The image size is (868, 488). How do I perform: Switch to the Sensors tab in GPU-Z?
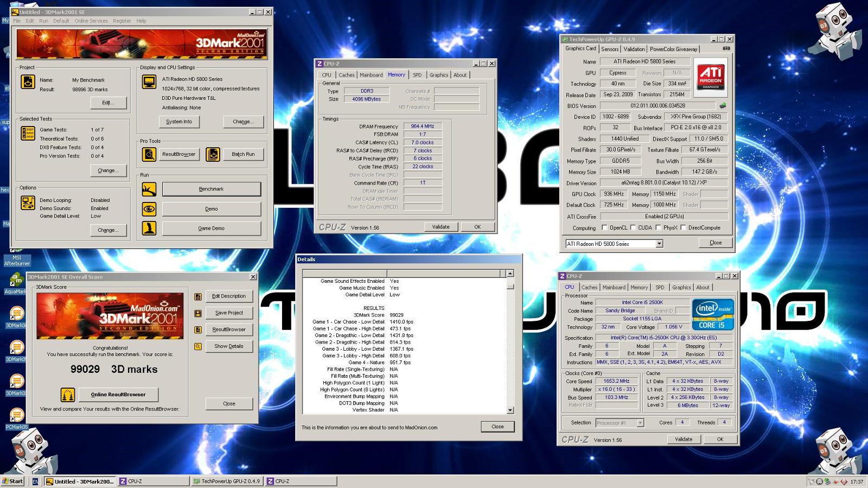coord(610,49)
